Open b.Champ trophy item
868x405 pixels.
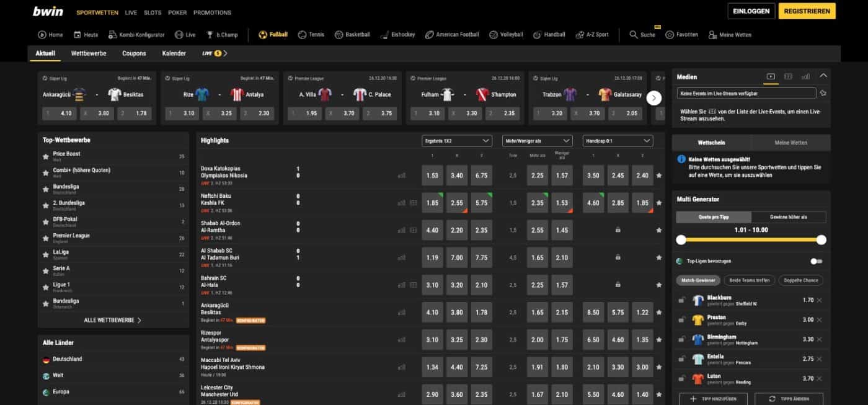tap(222, 35)
